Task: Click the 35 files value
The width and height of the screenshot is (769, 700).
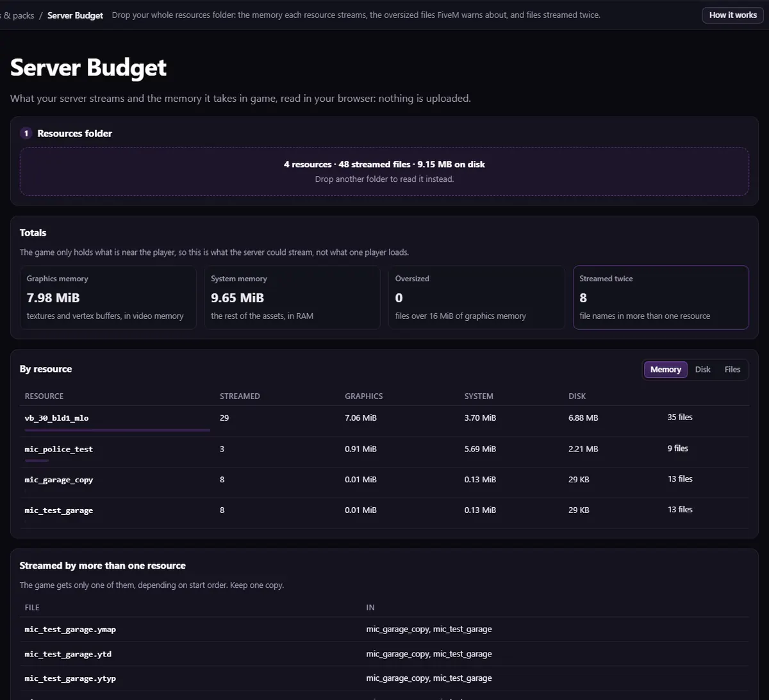Action: 680,418
